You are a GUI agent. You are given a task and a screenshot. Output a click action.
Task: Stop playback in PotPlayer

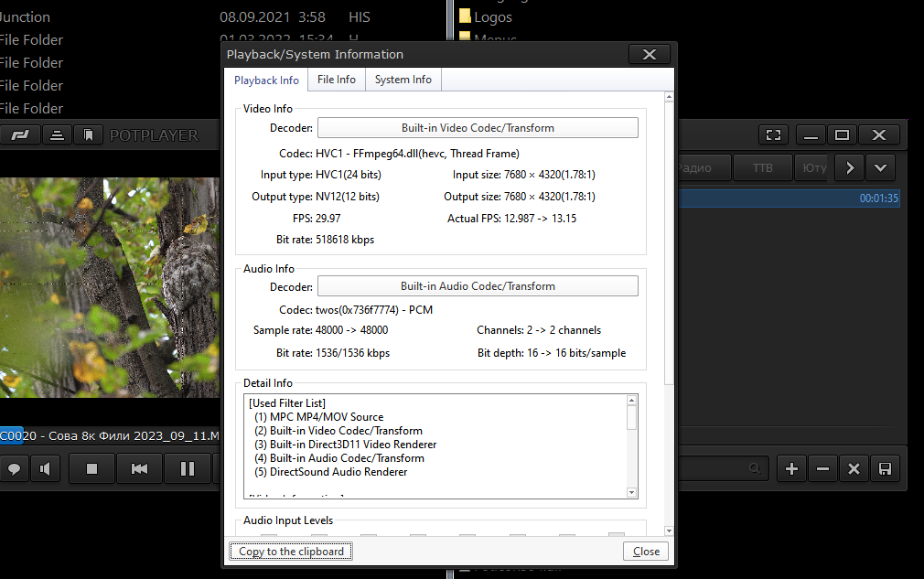point(91,469)
